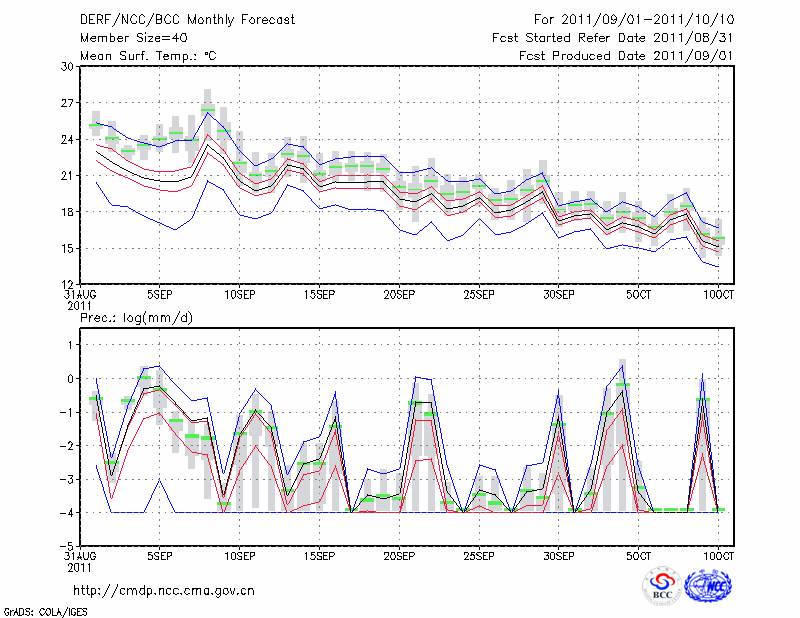The width and height of the screenshot is (800, 618).
Task: Click the blue NCC logo icon
Action: (x=706, y=586)
